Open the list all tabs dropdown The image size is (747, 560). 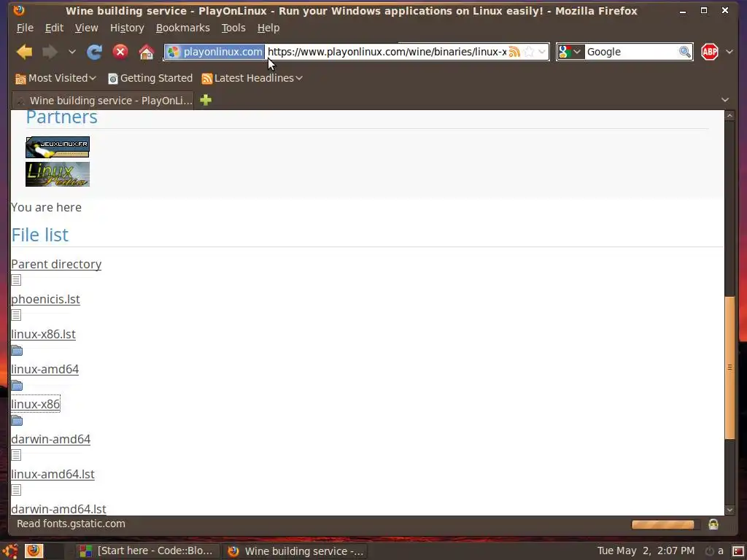coord(725,100)
